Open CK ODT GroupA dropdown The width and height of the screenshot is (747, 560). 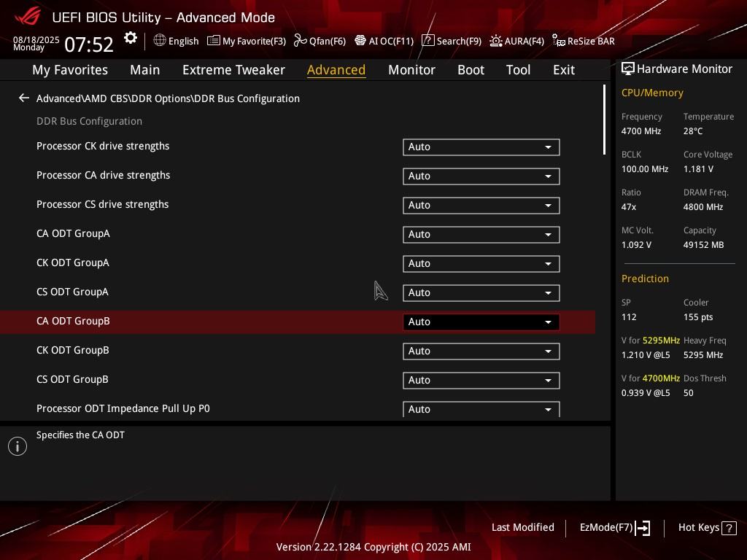click(481, 263)
